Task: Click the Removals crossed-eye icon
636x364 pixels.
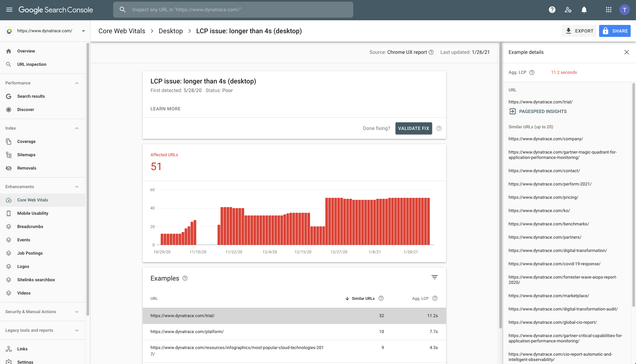Action: pyautogui.click(x=9, y=168)
